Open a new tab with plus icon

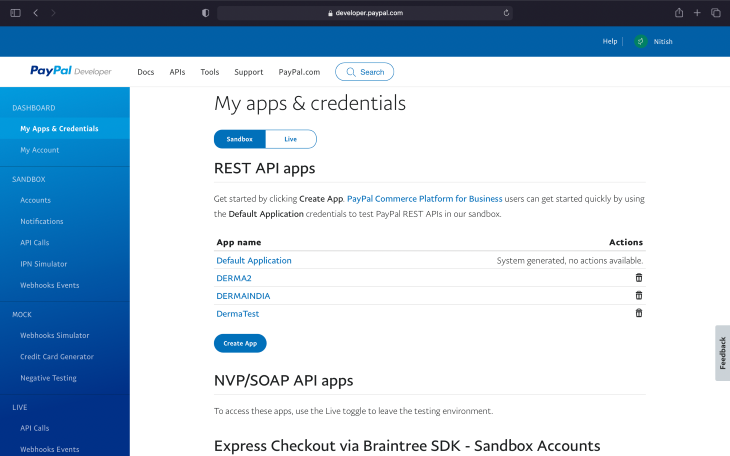click(x=697, y=13)
